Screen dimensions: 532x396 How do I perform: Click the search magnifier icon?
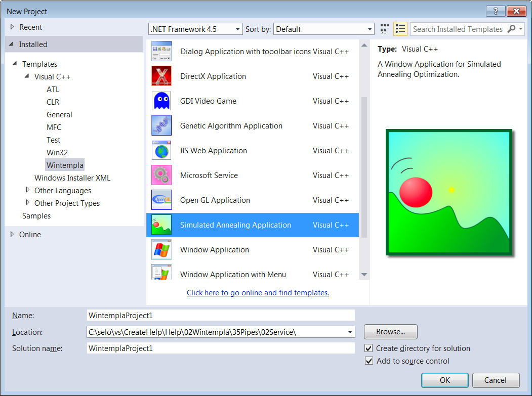click(511, 29)
